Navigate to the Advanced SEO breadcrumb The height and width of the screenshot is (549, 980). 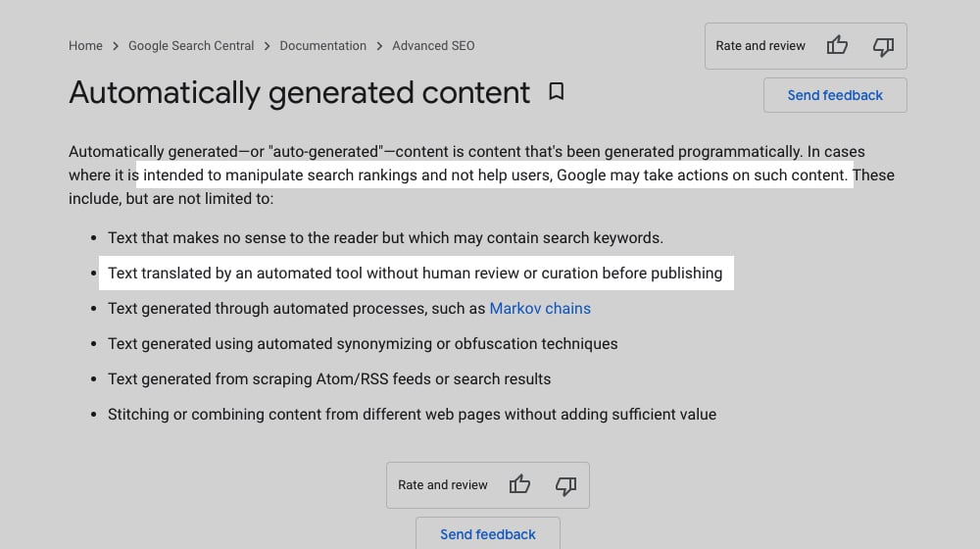pyautogui.click(x=434, y=46)
